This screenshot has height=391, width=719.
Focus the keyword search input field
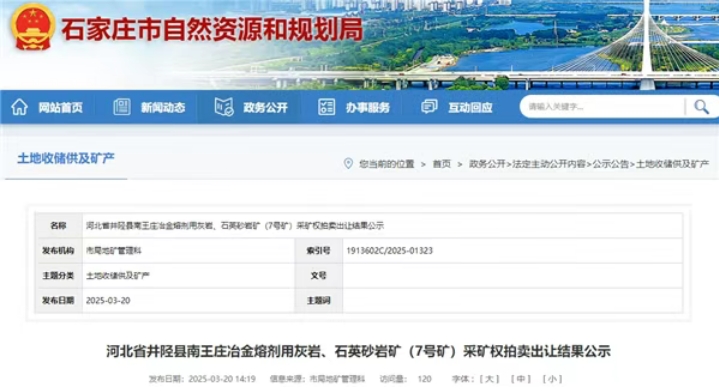(x=603, y=107)
